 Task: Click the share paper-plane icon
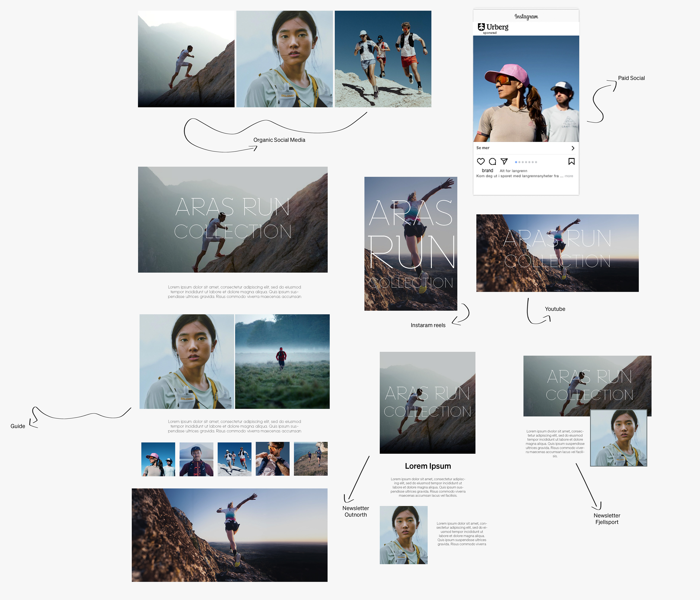click(x=504, y=161)
